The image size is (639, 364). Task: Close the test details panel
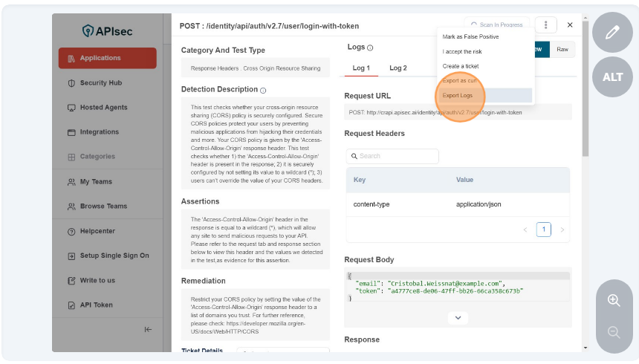pyautogui.click(x=570, y=25)
